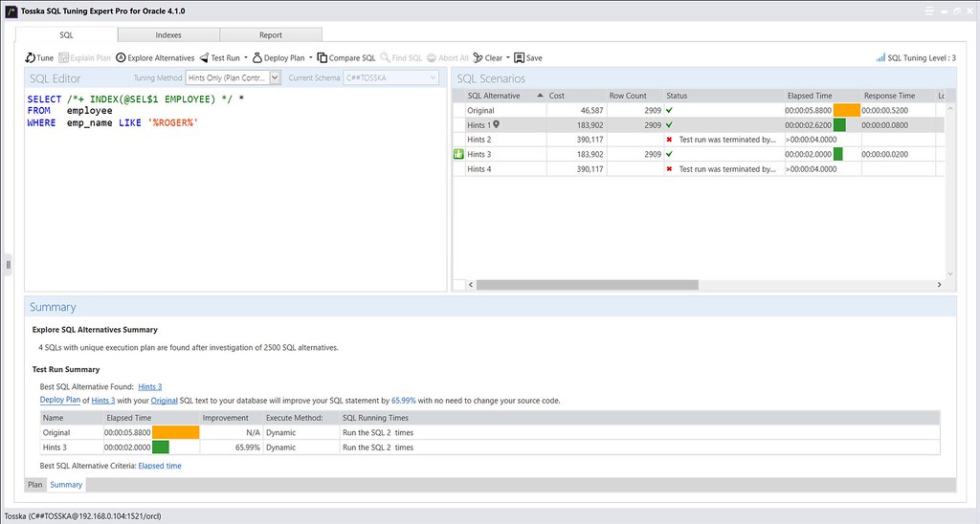Expand the Test Run dropdown arrow
Viewport: 980px width, 524px height.
click(246, 57)
